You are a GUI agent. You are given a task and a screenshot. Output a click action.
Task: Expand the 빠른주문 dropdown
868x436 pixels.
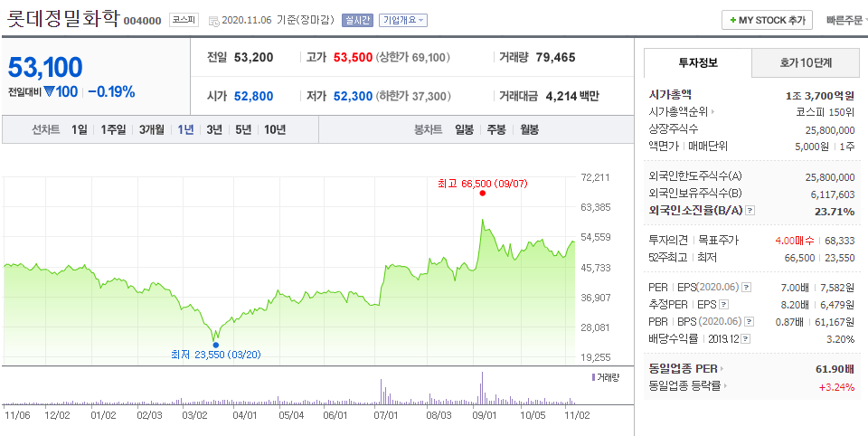(x=846, y=21)
